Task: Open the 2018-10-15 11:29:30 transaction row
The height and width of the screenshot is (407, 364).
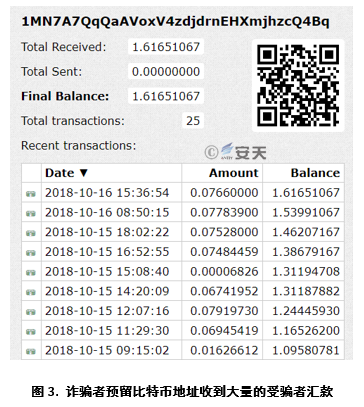Action: point(183,331)
